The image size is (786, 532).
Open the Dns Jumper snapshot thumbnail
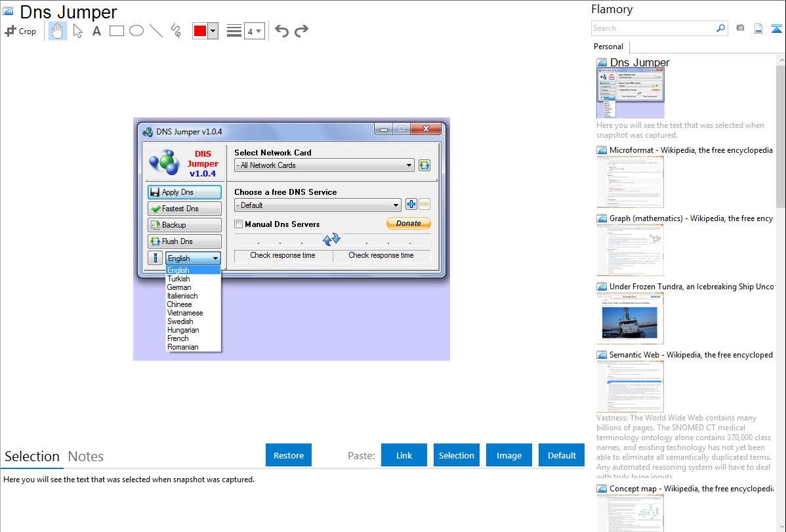click(x=631, y=93)
